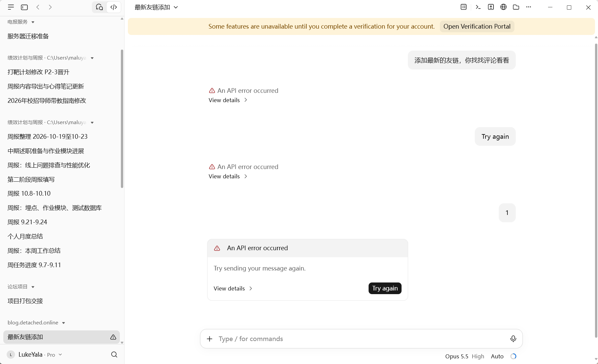Change the Auto permission mode
This screenshot has width=598, height=364.
tap(497, 356)
